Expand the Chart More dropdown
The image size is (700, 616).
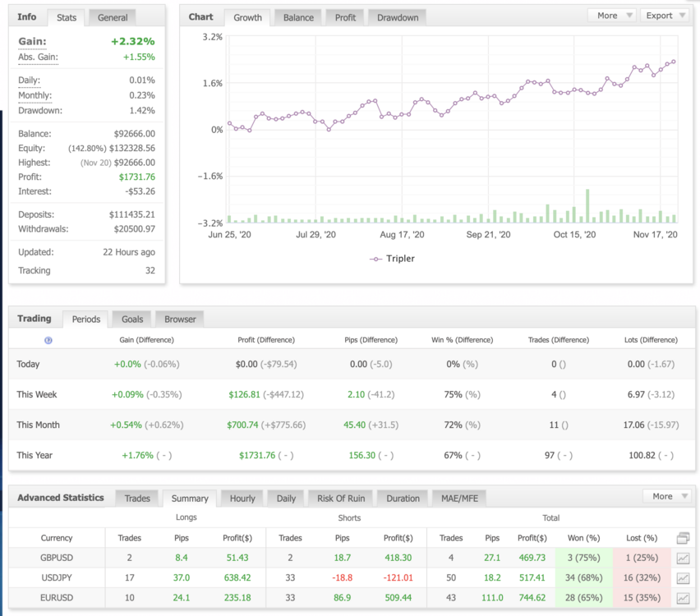tap(614, 16)
